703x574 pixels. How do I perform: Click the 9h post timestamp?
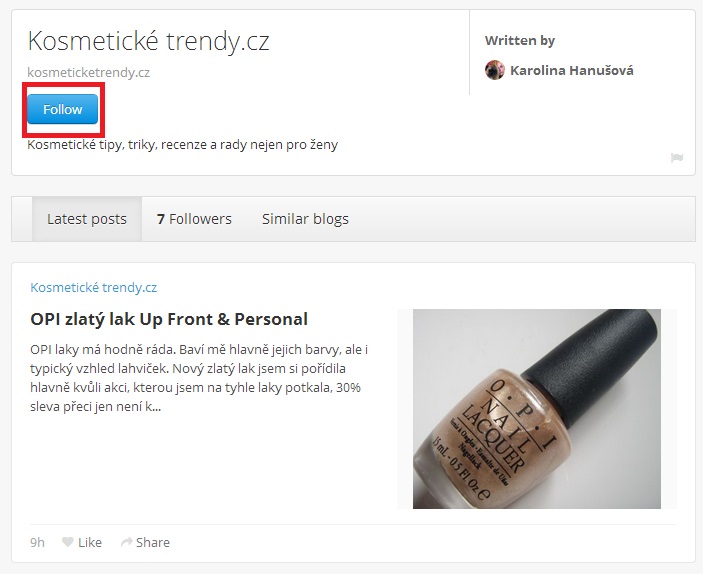[38, 542]
